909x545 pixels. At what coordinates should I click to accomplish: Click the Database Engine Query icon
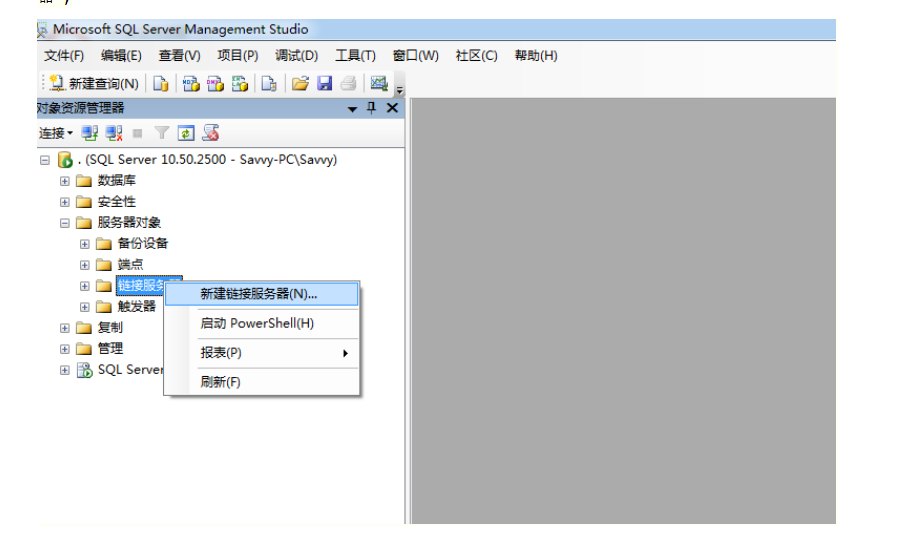click(x=161, y=83)
